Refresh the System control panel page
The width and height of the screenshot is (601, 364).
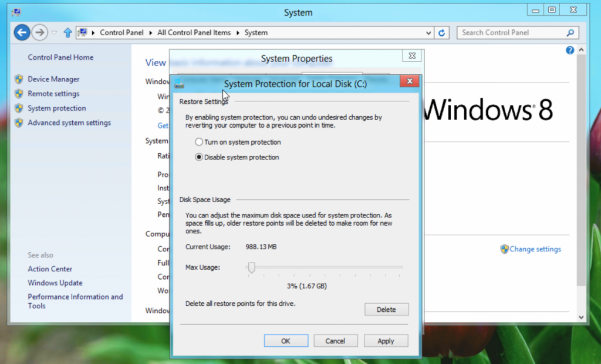[x=441, y=33]
